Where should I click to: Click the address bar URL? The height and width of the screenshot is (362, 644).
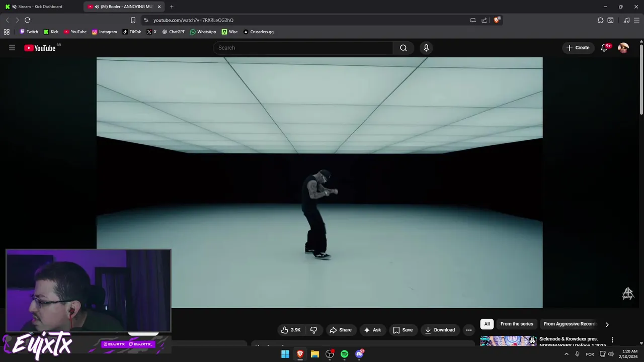coord(193,20)
